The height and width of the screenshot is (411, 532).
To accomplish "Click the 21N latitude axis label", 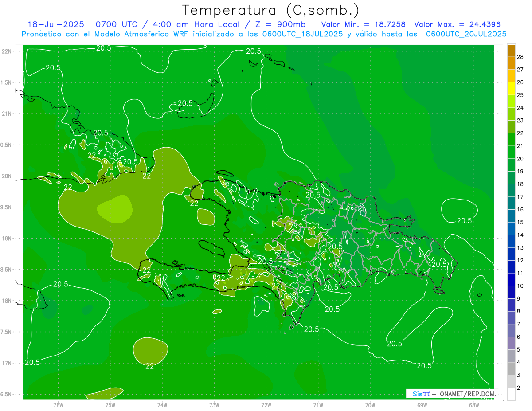I will [7, 114].
